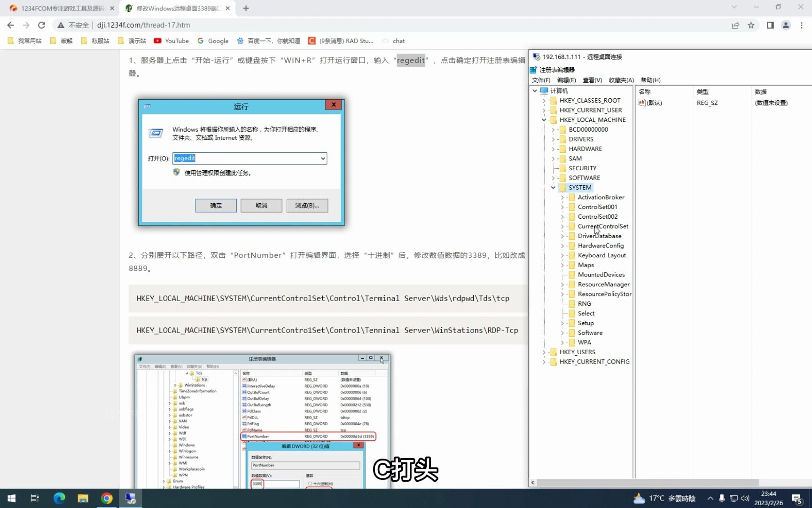Click the 不安全 site security warning
This screenshot has width=812, height=508.
[x=73, y=25]
